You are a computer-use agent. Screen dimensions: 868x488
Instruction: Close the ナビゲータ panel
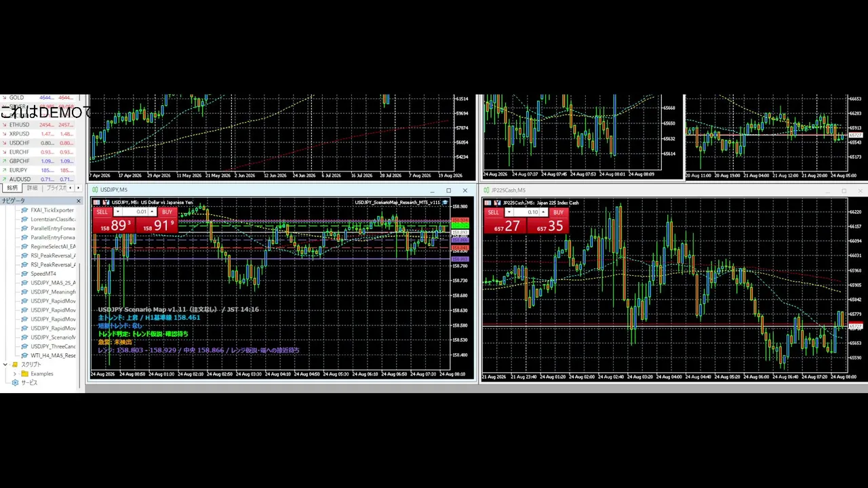click(78, 201)
